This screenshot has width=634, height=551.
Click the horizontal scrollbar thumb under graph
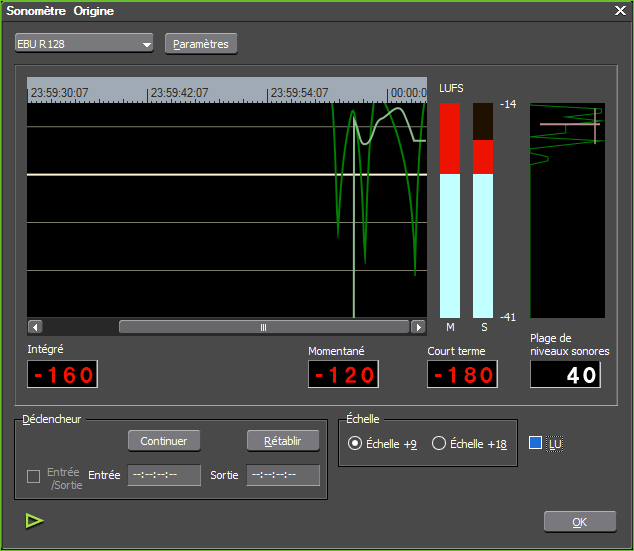click(264, 327)
